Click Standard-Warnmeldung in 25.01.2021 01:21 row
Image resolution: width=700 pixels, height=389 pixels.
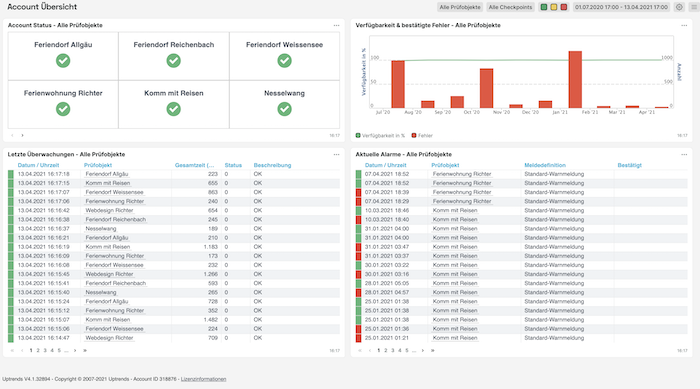554,338
